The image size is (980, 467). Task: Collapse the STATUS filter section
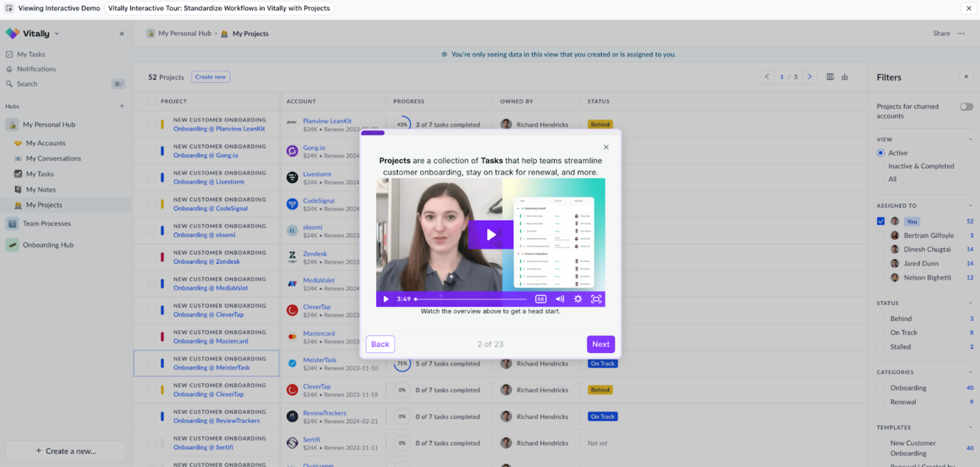click(x=970, y=303)
